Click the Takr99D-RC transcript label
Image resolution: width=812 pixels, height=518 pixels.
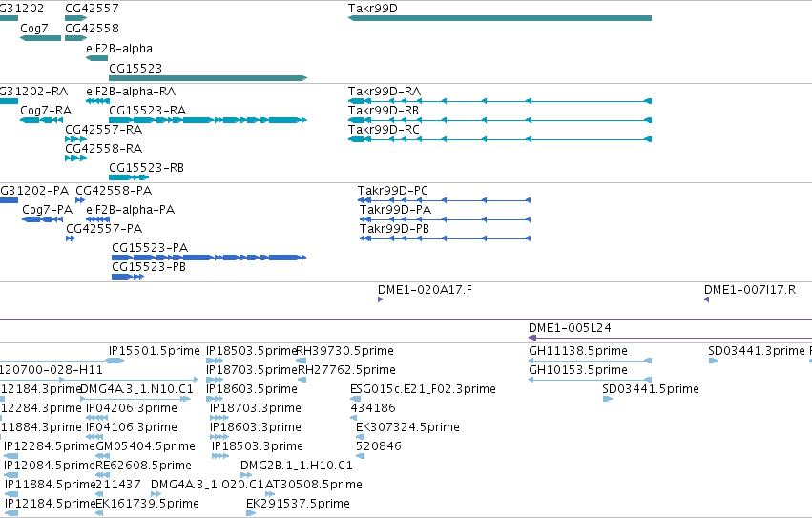tap(384, 130)
